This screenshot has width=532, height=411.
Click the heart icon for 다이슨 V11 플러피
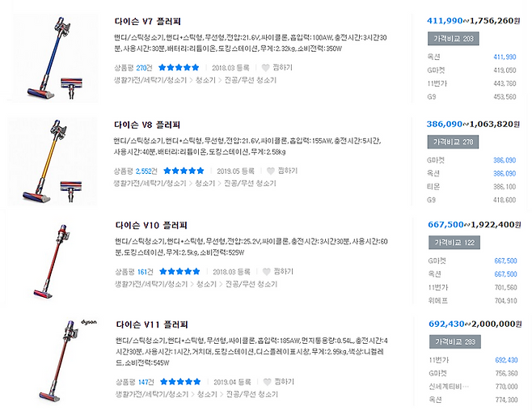pyautogui.click(x=266, y=382)
